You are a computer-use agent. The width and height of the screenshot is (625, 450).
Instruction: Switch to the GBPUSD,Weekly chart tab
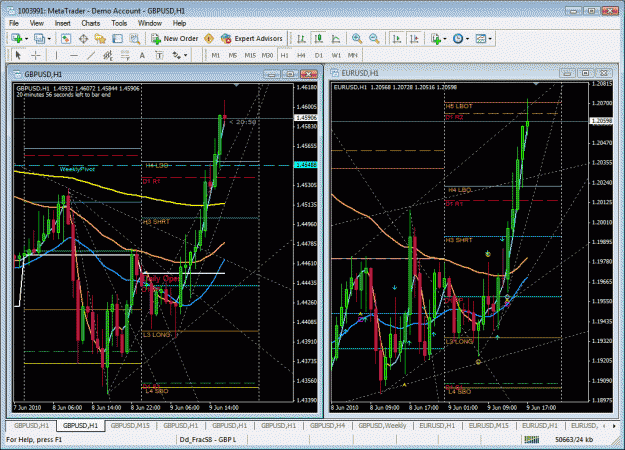382,426
